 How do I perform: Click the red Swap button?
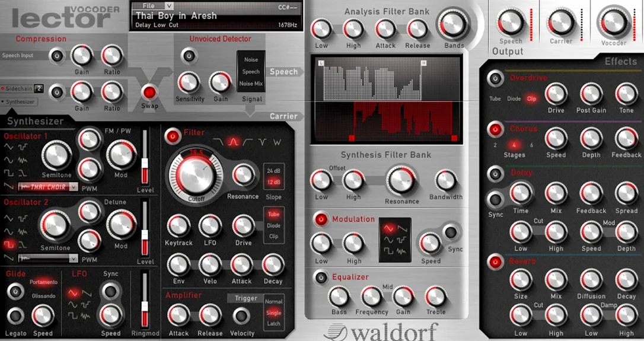point(149,93)
